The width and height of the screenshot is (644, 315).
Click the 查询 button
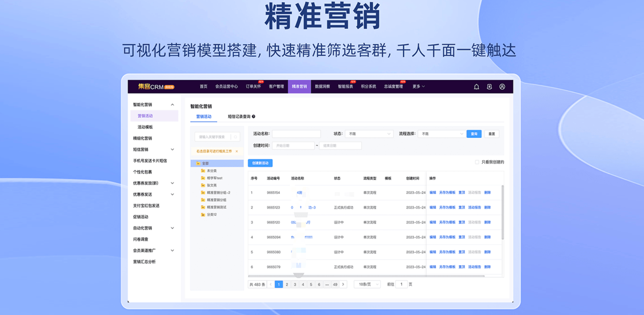coord(474,134)
